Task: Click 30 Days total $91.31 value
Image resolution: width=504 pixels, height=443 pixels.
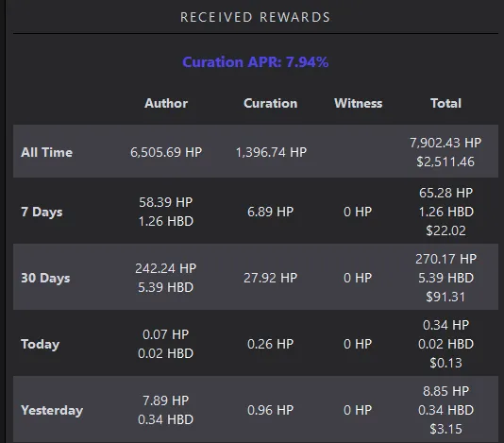Action: point(445,297)
